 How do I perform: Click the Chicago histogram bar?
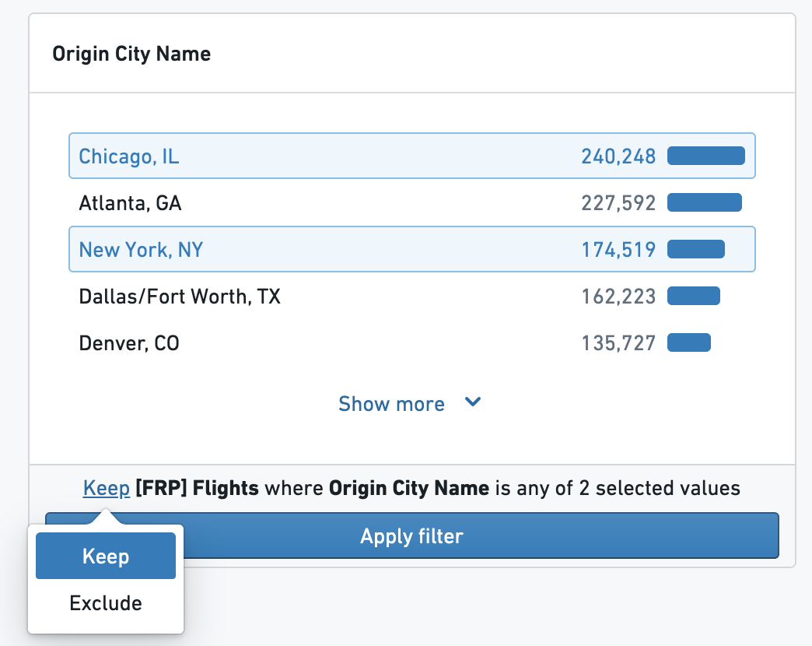706,156
